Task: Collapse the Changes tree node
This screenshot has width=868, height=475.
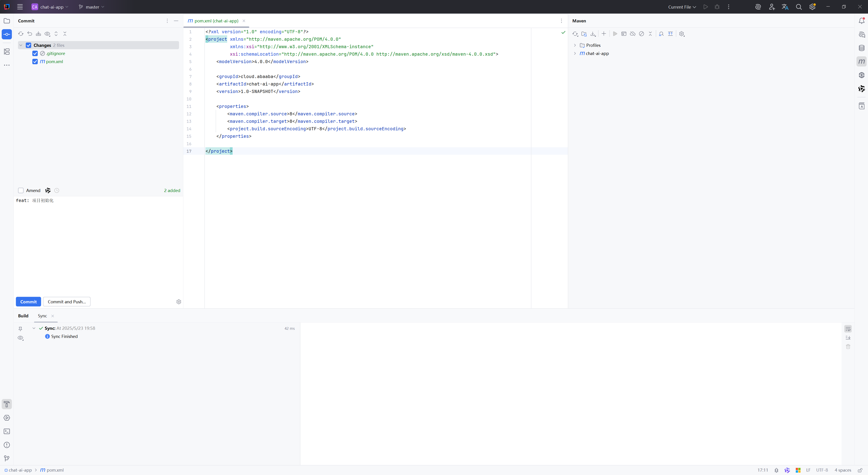Action: (21, 45)
